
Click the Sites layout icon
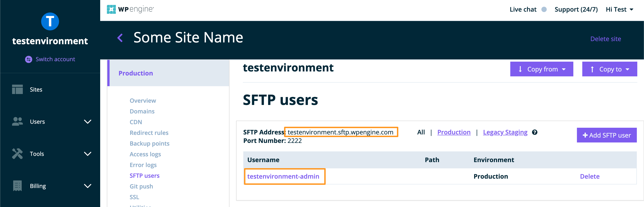click(x=17, y=89)
